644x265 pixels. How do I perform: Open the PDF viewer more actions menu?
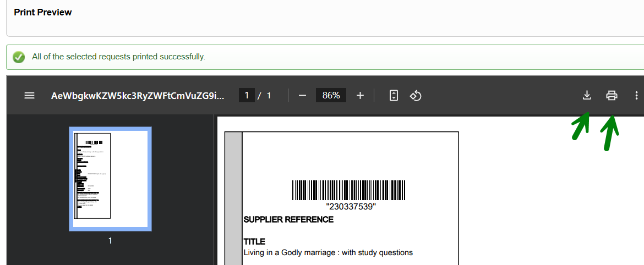click(x=636, y=96)
